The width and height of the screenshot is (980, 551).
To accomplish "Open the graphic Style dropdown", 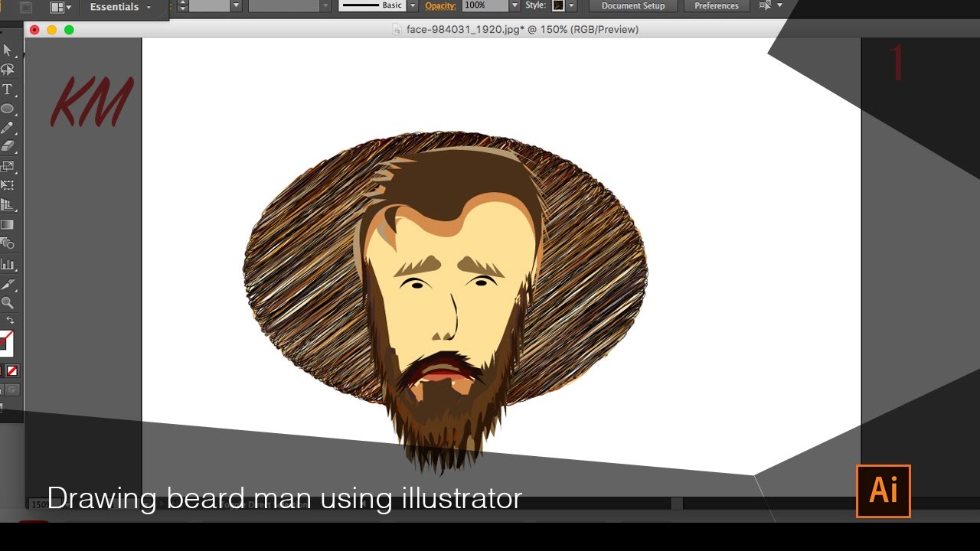I will [x=572, y=5].
